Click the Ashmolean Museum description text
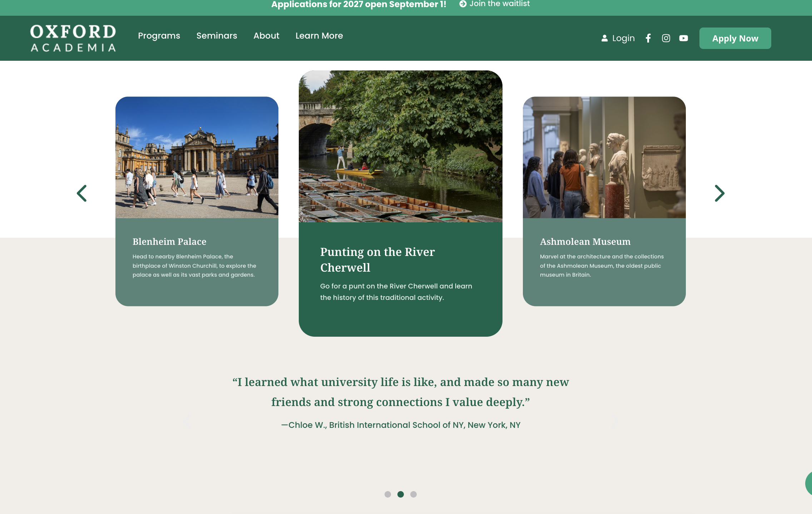This screenshot has height=514, width=812. pos(602,266)
